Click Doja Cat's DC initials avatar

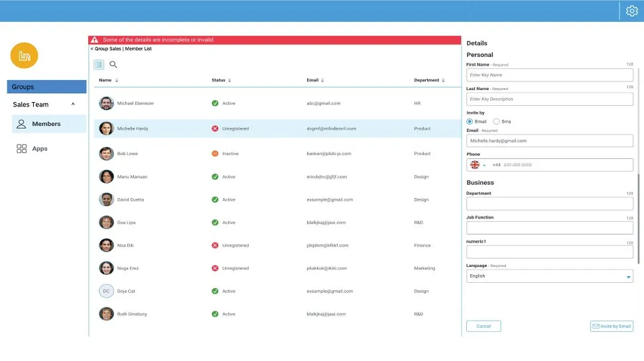[106, 291]
